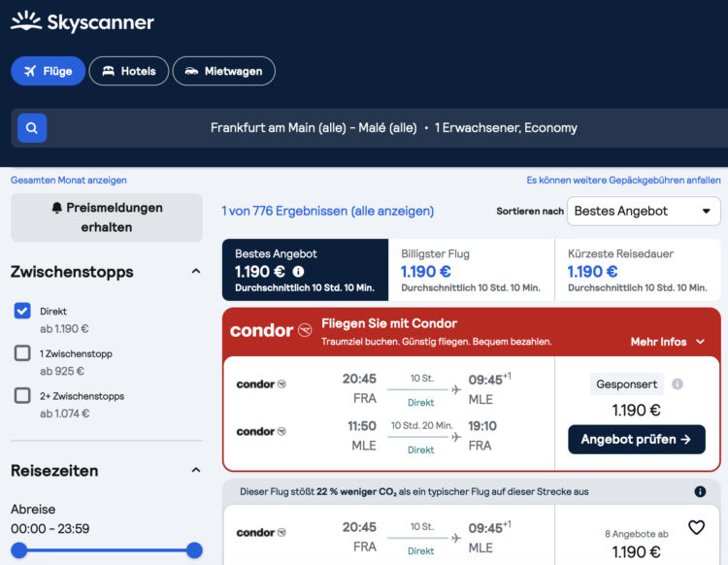The image size is (728, 565).
Task: Open the Gesamten Monat anzeigen link
Action: pyautogui.click(x=69, y=181)
